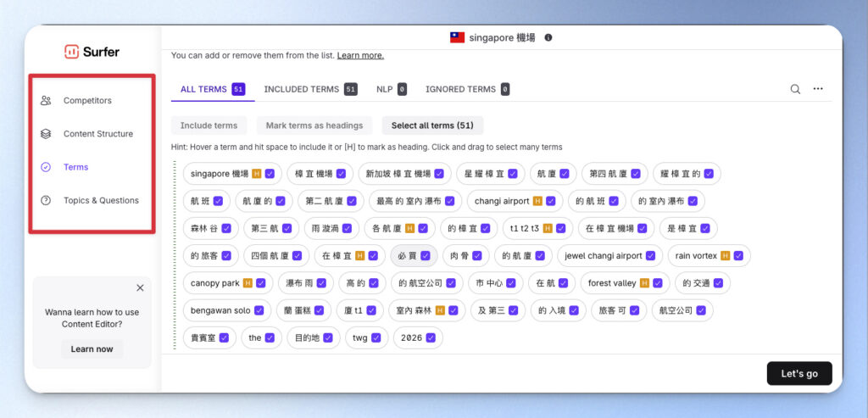Viewport: 868px width, 418px height.
Task: Open Topics & Questions in the sidebar
Action: (x=92, y=200)
